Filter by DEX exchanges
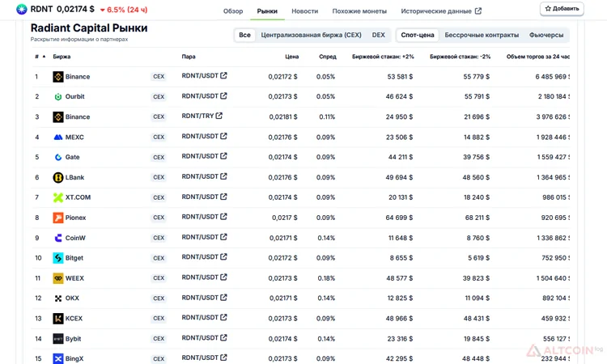The width and height of the screenshot is (607, 364). tap(378, 35)
